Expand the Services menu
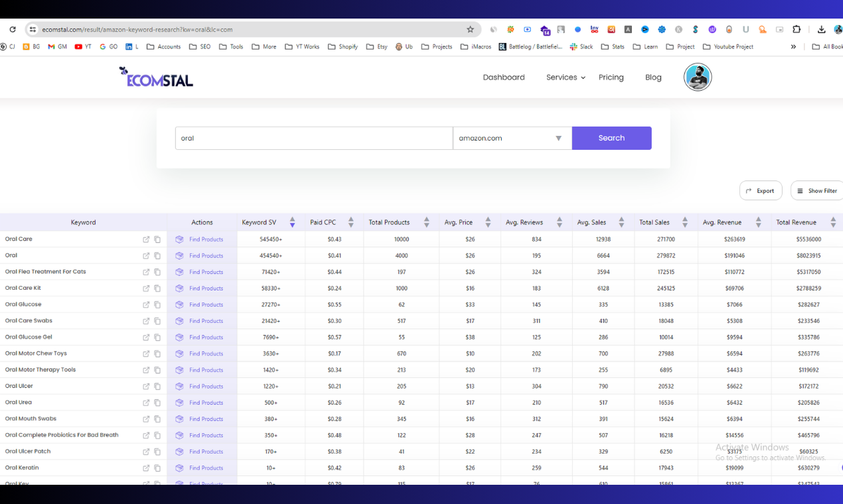 pos(566,78)
